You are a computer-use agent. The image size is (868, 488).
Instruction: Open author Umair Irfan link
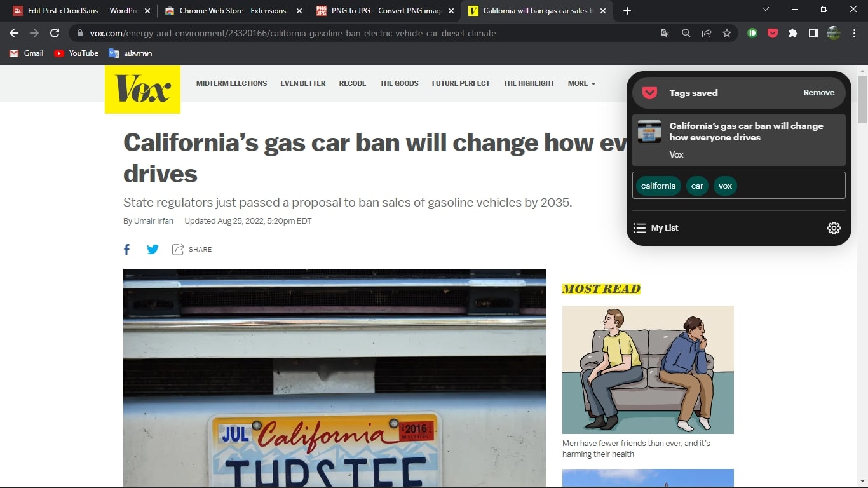154,221
